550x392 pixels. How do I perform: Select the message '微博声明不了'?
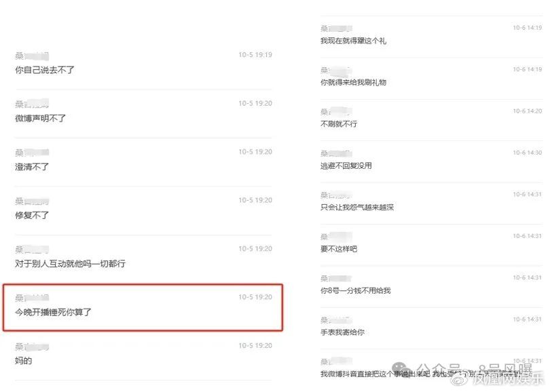[x=40, y=119]
